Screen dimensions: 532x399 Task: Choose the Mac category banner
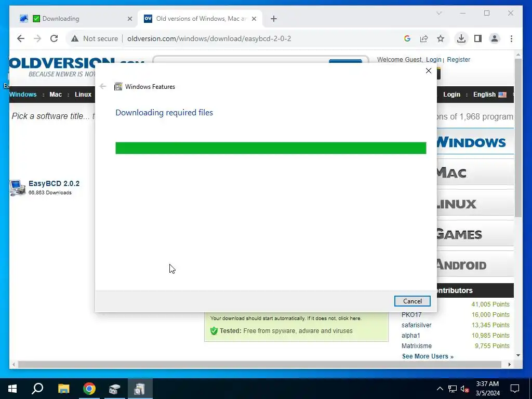pyautogui.click(x=475, y=172)
